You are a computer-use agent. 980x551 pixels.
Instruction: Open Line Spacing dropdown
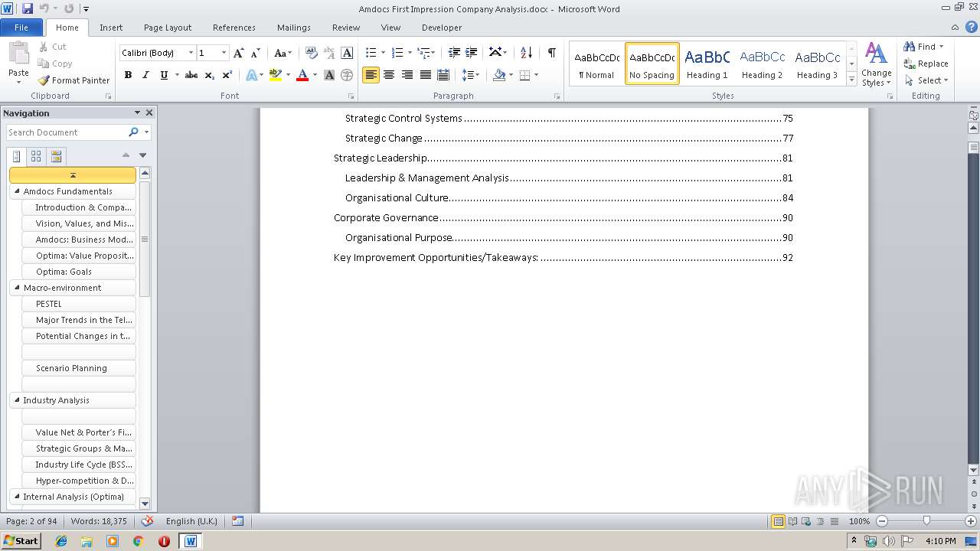tap(471, 75)
